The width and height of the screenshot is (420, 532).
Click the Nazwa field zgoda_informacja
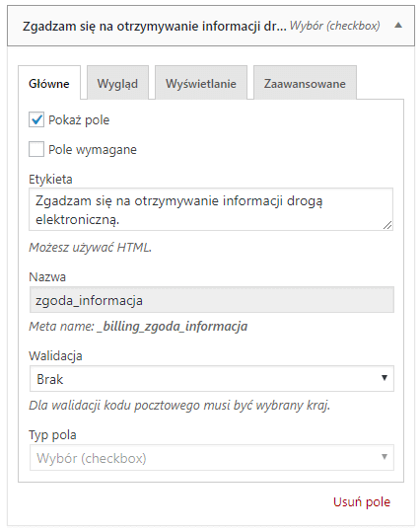coord(212,300)
